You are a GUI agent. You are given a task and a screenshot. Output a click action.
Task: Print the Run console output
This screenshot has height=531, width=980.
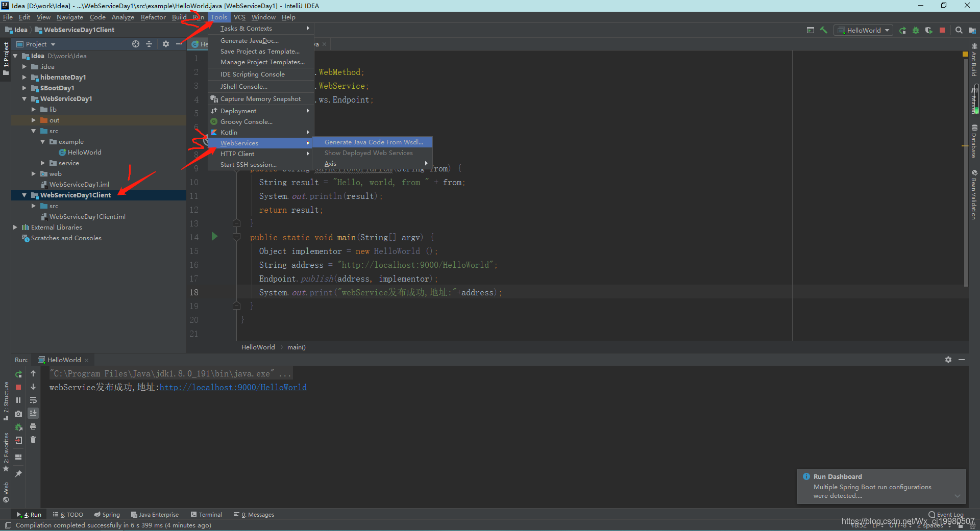tap(33, 426)
